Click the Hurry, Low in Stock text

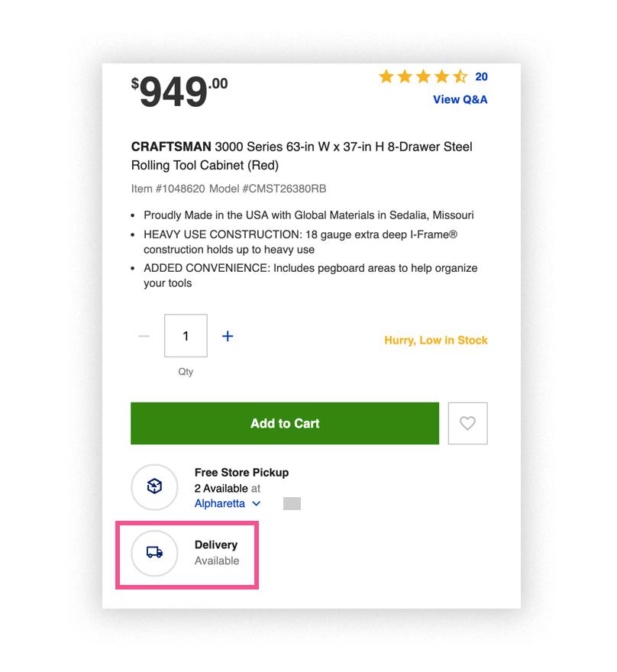[x=435, y=341]
